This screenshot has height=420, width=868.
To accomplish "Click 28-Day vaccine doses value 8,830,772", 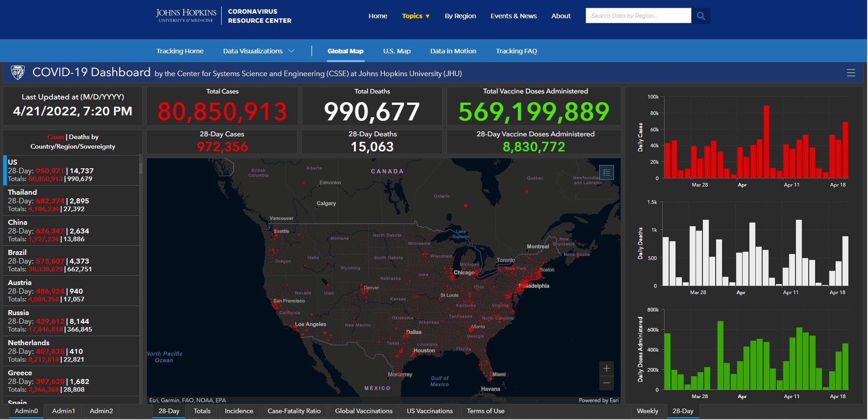I will tap(534, 147).
